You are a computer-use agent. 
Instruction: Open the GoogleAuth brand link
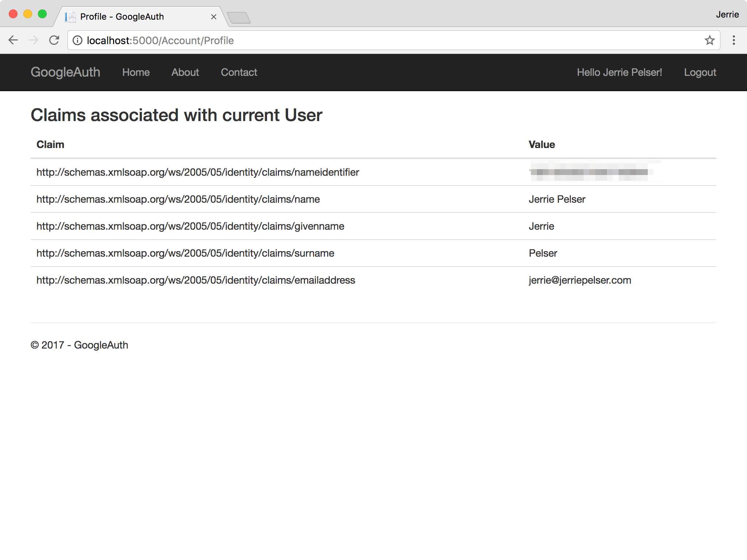pyautogui.click(x=65, y=72)
